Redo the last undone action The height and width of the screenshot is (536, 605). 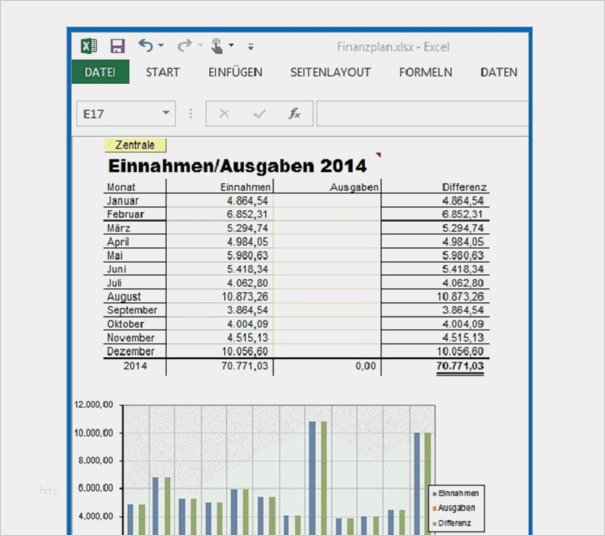184,46
